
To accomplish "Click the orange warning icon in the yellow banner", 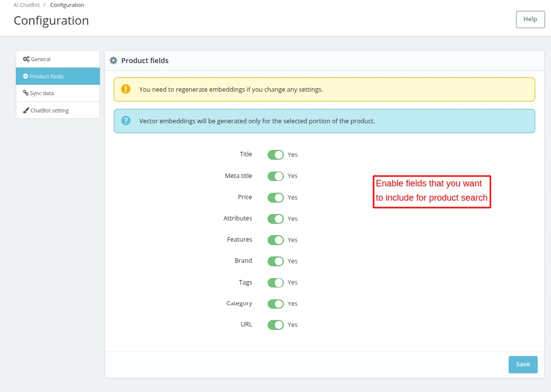I will 125,89.
